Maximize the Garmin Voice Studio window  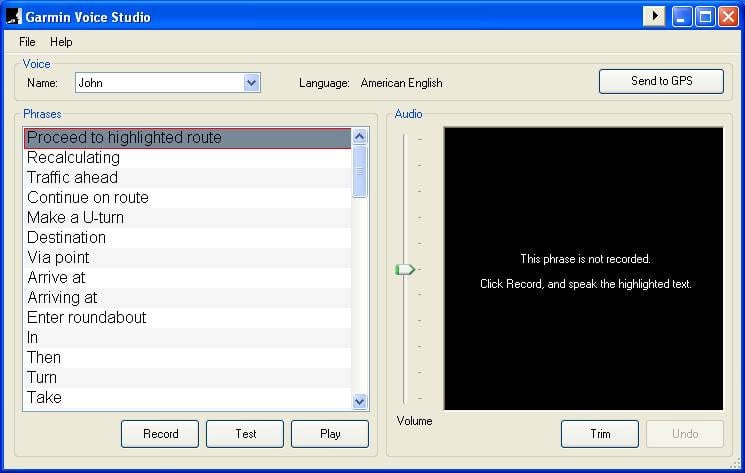point(705,16)
